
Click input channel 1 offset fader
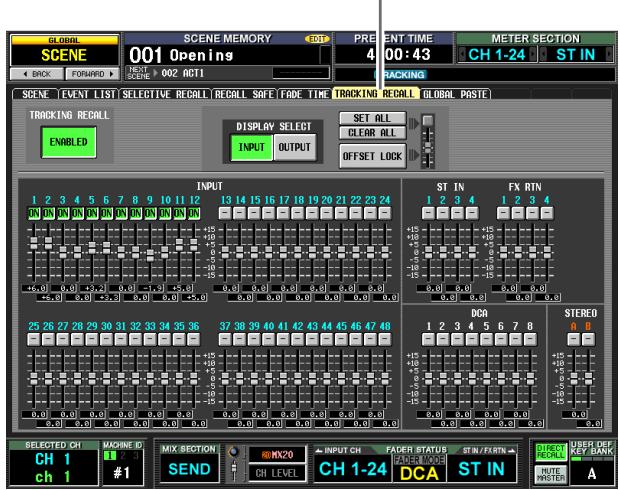[34, 243]
